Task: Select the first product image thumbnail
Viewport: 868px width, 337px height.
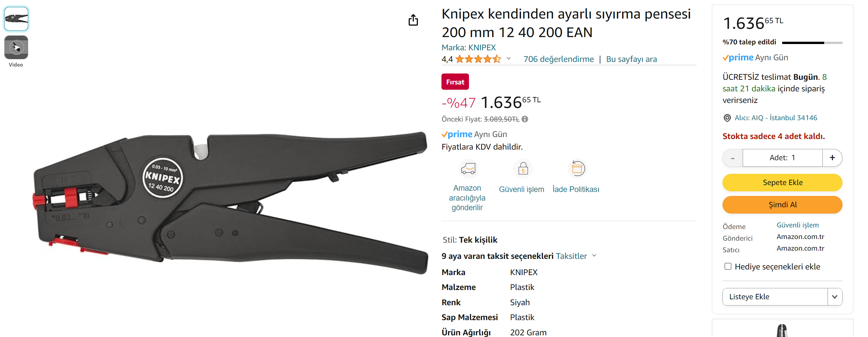Action: pyautogui.click(x=16, y=19)
